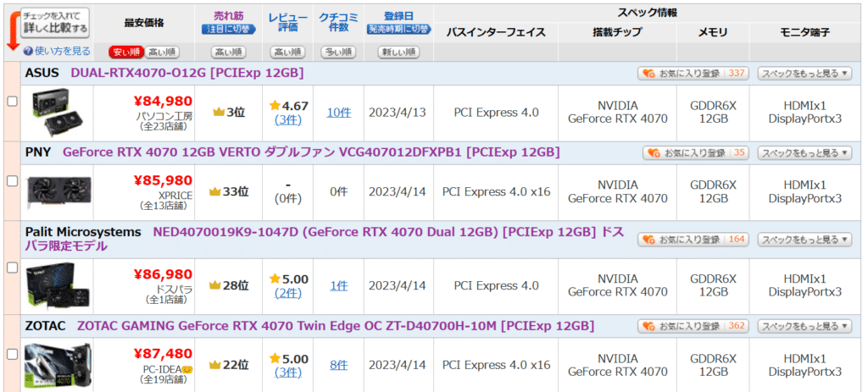Viewport: 868px width, 392px height.
Task: Expand スペックをもっと見る for PNY card
Action: tap(804, 153)
